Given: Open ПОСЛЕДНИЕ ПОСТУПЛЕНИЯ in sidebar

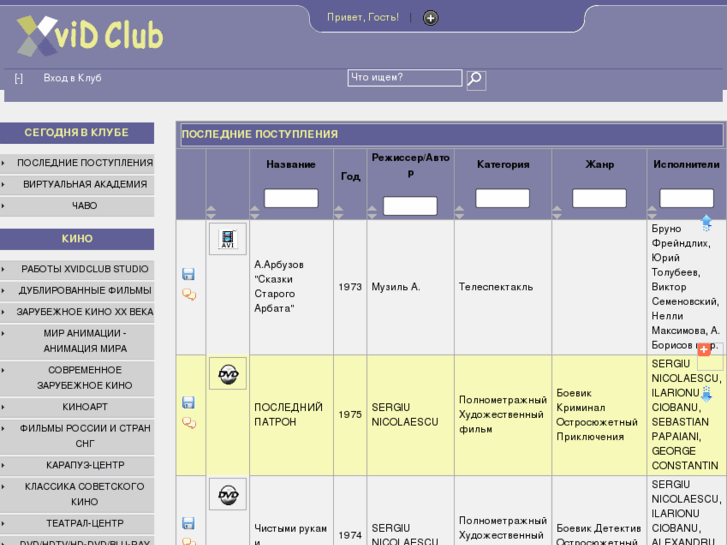Looking at the screenshot, I should pos(77,163).
